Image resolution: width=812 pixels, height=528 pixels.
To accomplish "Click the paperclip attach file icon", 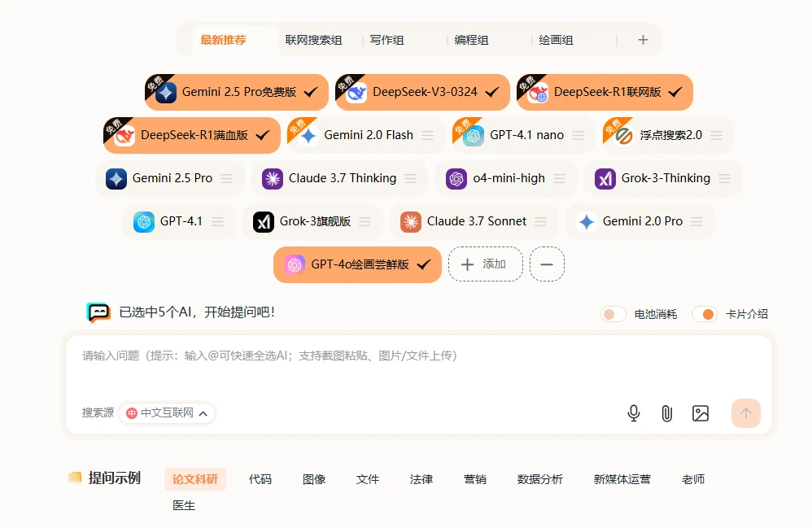I will (x=667, y=413).
